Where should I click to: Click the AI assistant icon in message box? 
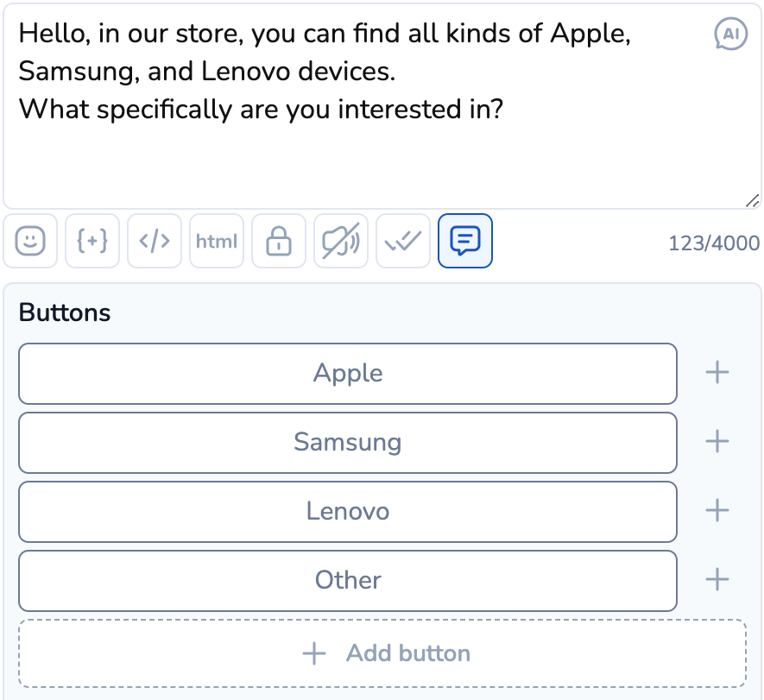(x=730, y=35)
